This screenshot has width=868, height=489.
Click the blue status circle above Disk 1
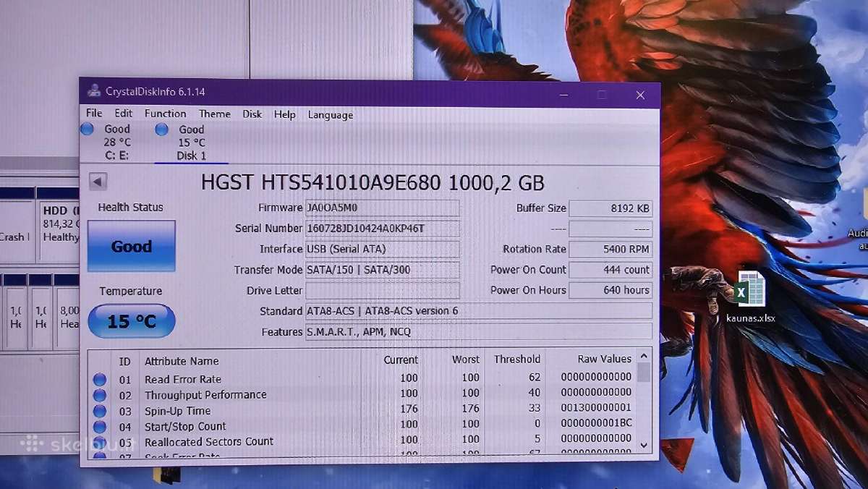tap(162, 129)
